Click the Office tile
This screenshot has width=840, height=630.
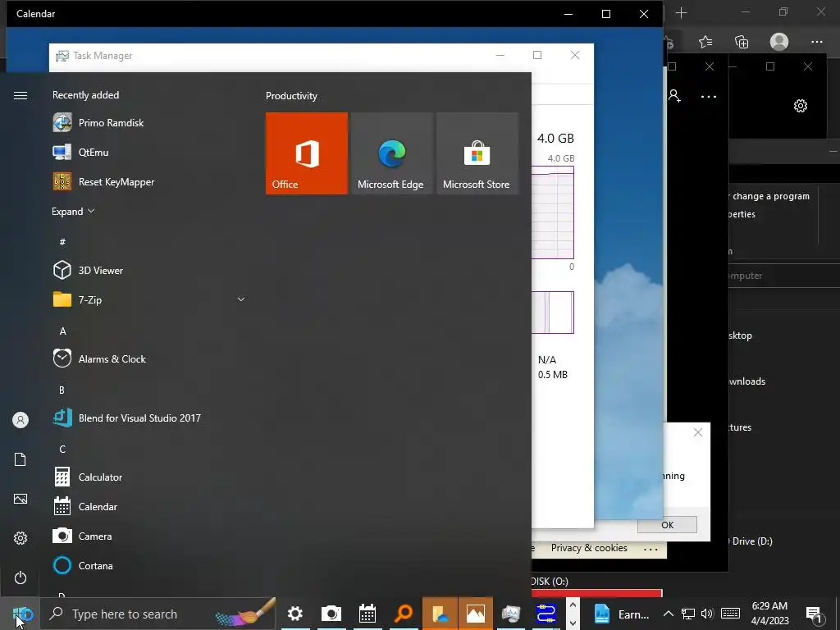[307, 153]
